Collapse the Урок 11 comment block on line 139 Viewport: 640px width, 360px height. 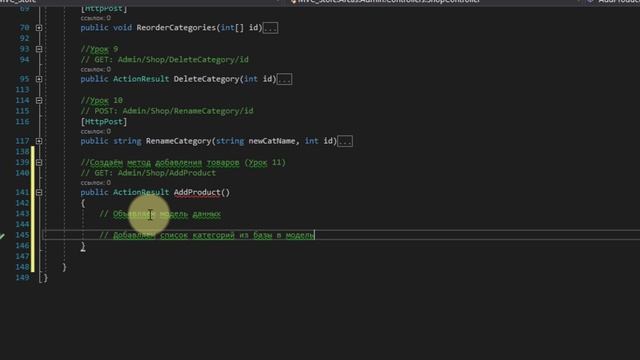[x=39, y=162]
